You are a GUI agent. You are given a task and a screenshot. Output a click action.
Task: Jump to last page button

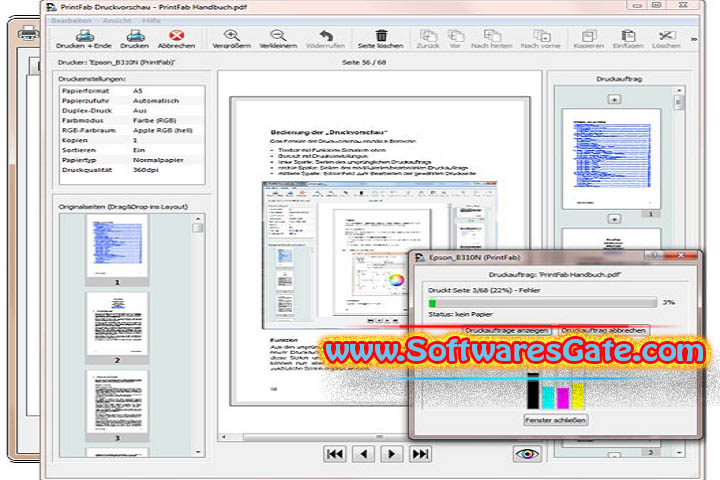point(420,454)
